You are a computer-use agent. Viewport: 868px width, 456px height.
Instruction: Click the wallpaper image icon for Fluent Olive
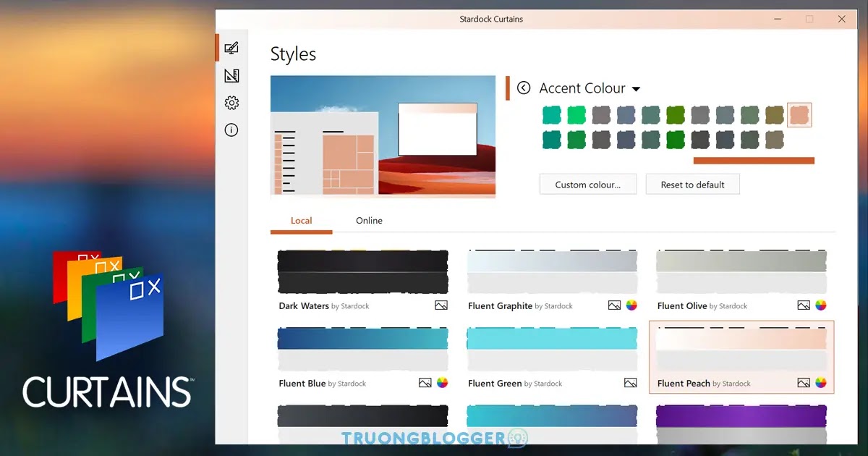(804, 305)
